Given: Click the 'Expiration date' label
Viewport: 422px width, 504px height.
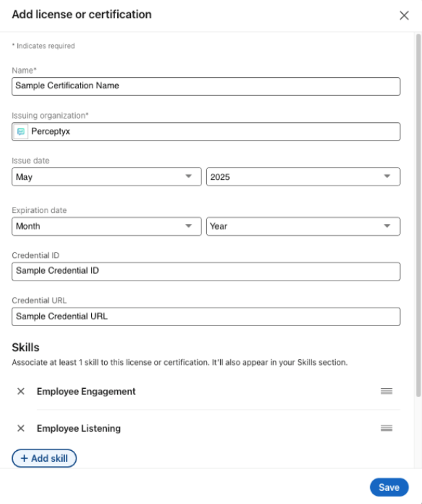Looking at the screenshot, I should [39, 210].
